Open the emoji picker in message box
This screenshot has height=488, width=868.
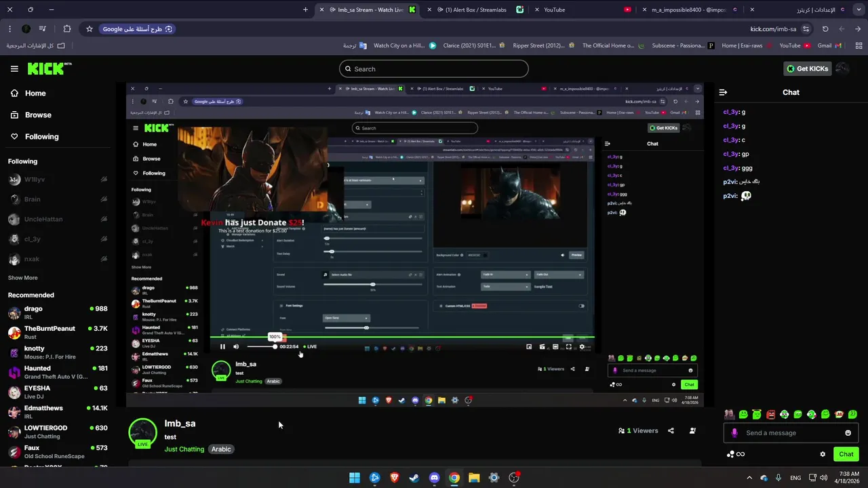click(x=848, y=433)
